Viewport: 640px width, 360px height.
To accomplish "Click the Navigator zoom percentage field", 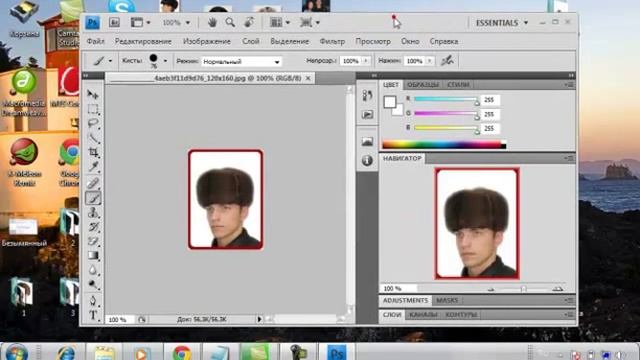I will coord(399,289).
